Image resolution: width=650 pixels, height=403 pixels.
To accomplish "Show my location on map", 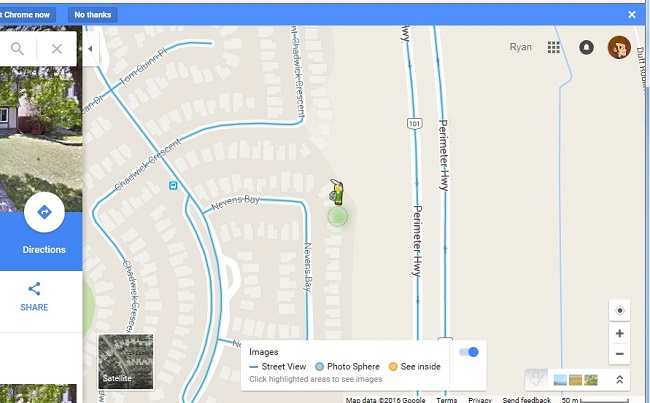I will [x=620, y=311].
